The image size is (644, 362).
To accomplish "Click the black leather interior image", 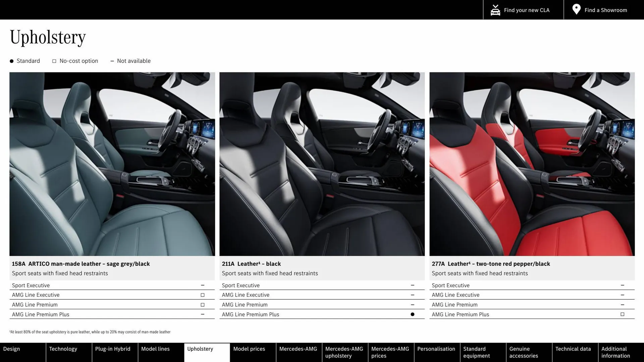I will [x=322, y=164].
